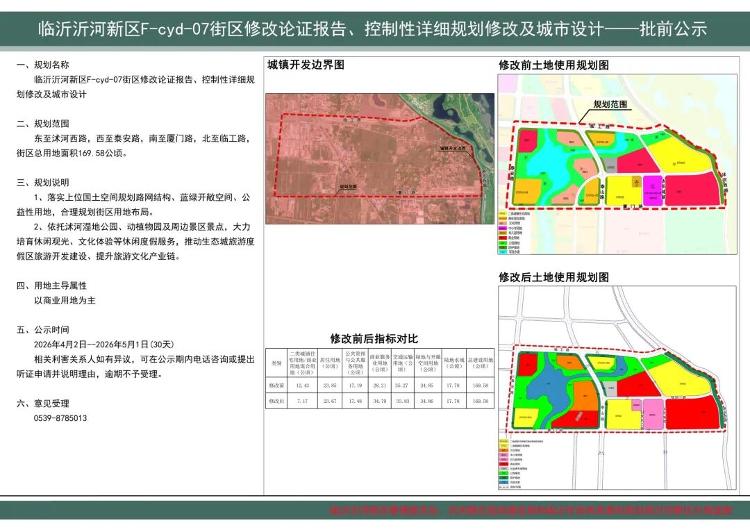Select the 六、意见受理 section heading
The image size is (750, 530).
coord(46,402)
